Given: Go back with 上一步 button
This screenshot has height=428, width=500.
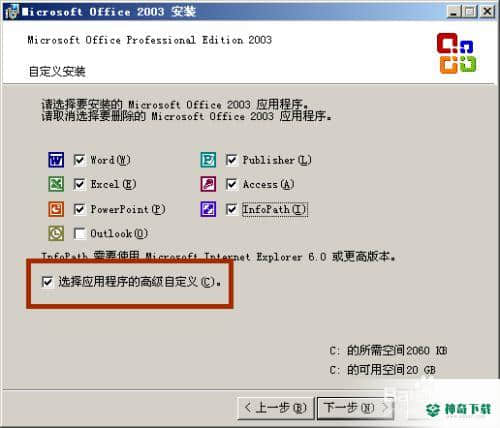Looking at the screenshot, I should pos(275,408).
